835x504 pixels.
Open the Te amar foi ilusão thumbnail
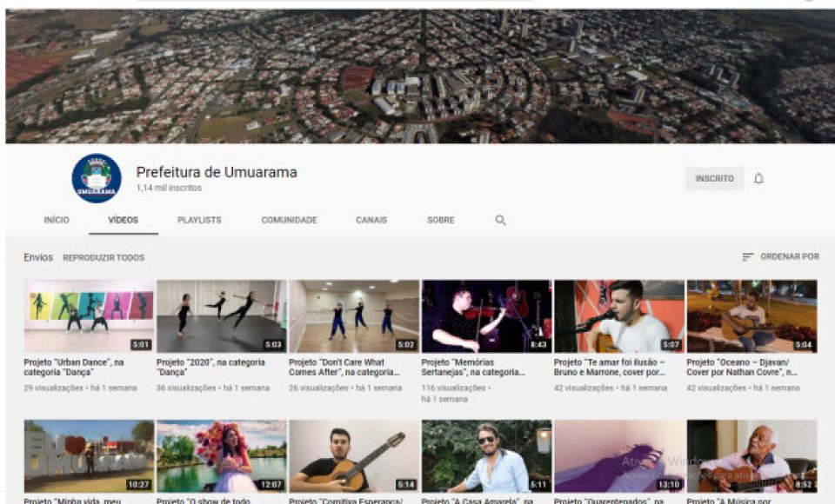pyautogui.click(x=618, y=316)
